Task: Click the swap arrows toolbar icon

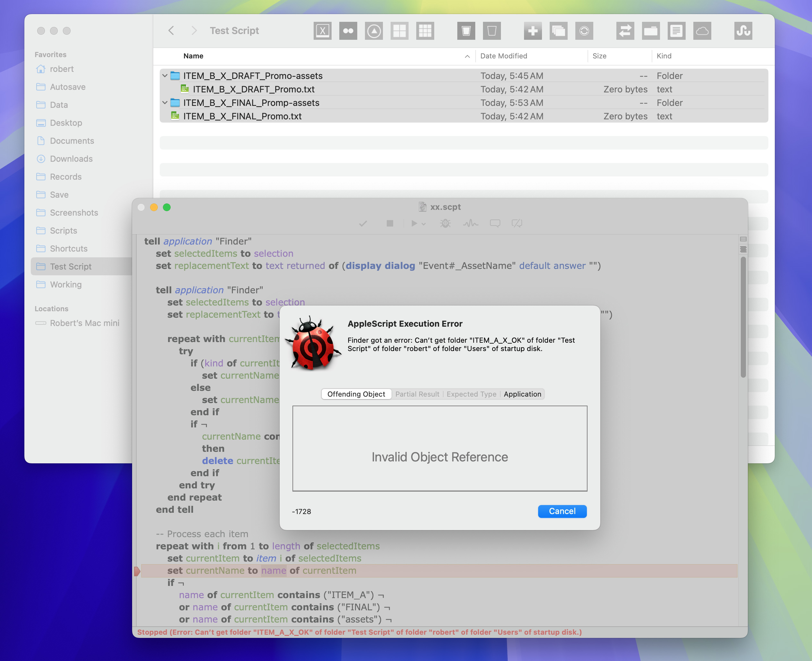Action: 625,31
